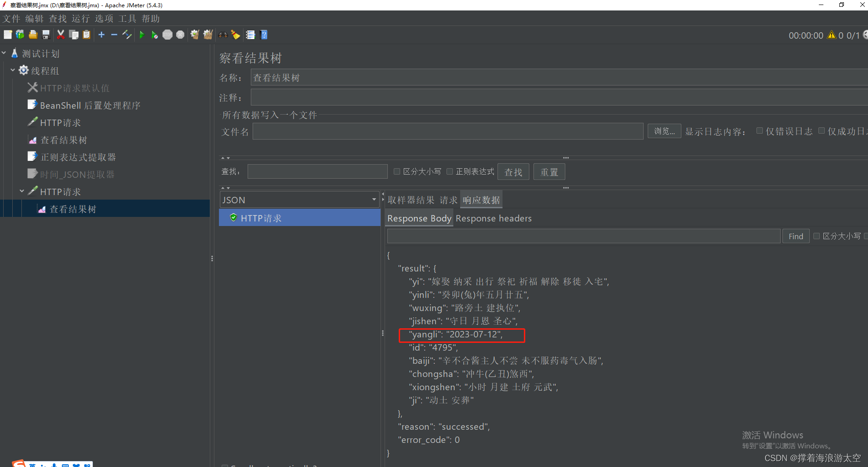
Task: Select the selected 察看结果树 node in the tree
Action: tap(73, 209)
